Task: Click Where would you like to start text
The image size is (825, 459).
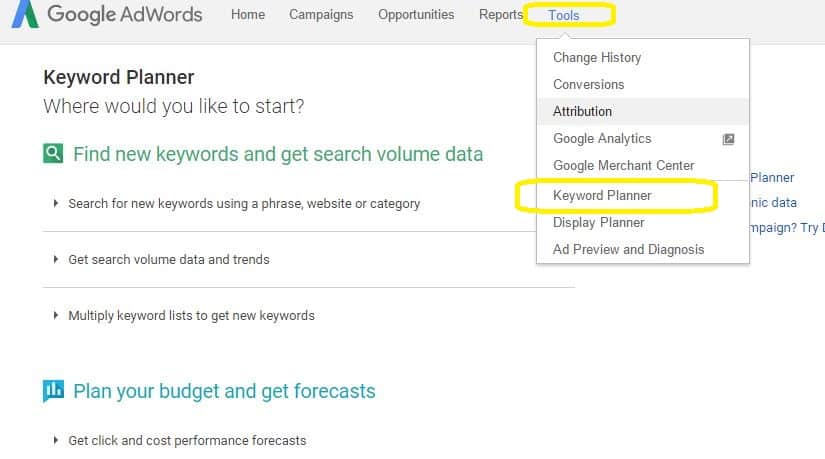Action: click(174, 106)
